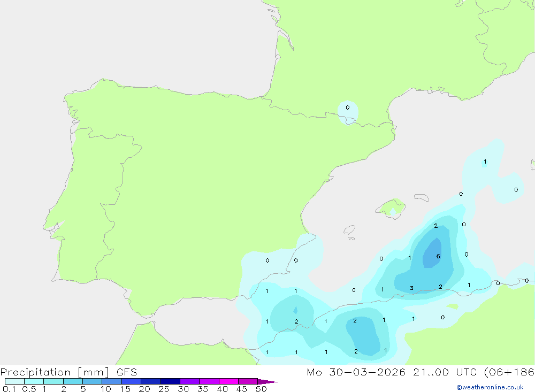Choose the 25–30 mm navy legend swatch
The height and width of the screenshot is (392, 535).
pyautogui.click(x=170, y=381)
